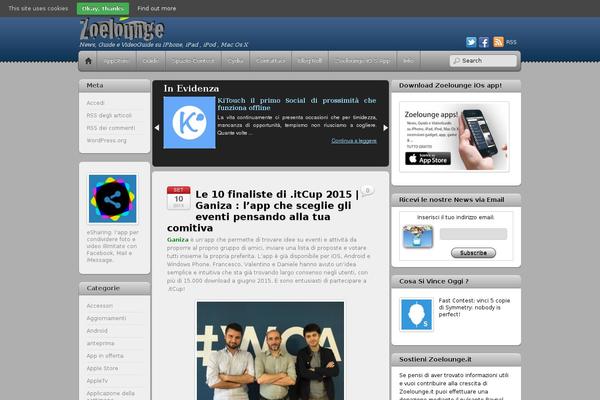600x400 pixels.
Task: Open the Find out more cookie link
Action: click(x=157, y=8)
